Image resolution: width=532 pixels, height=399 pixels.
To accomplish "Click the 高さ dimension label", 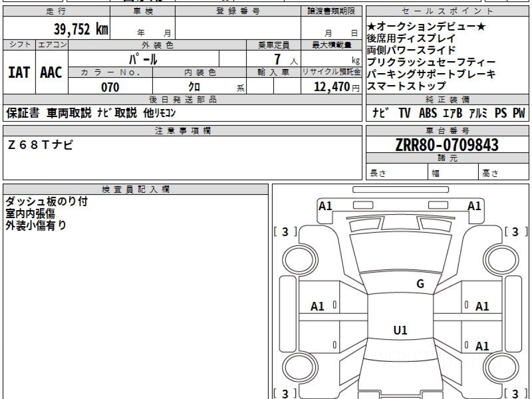I will point(491,174).
